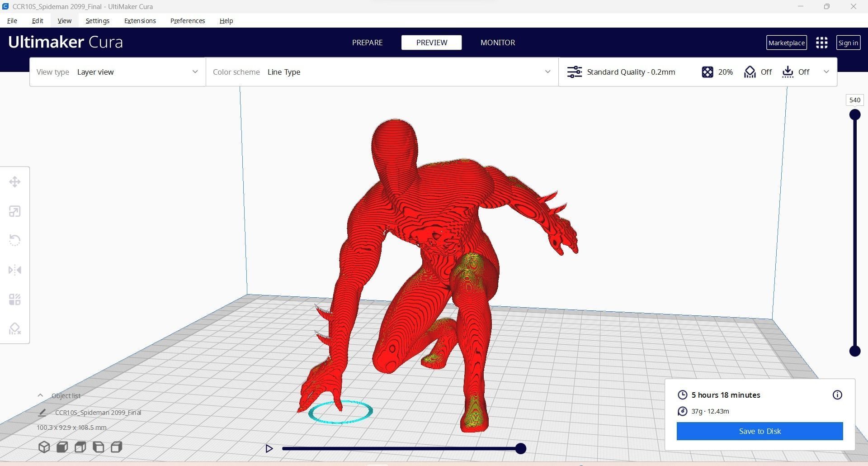Select the Support Blocker tool
The image size is (868, 466).
(x=15, y=329)
